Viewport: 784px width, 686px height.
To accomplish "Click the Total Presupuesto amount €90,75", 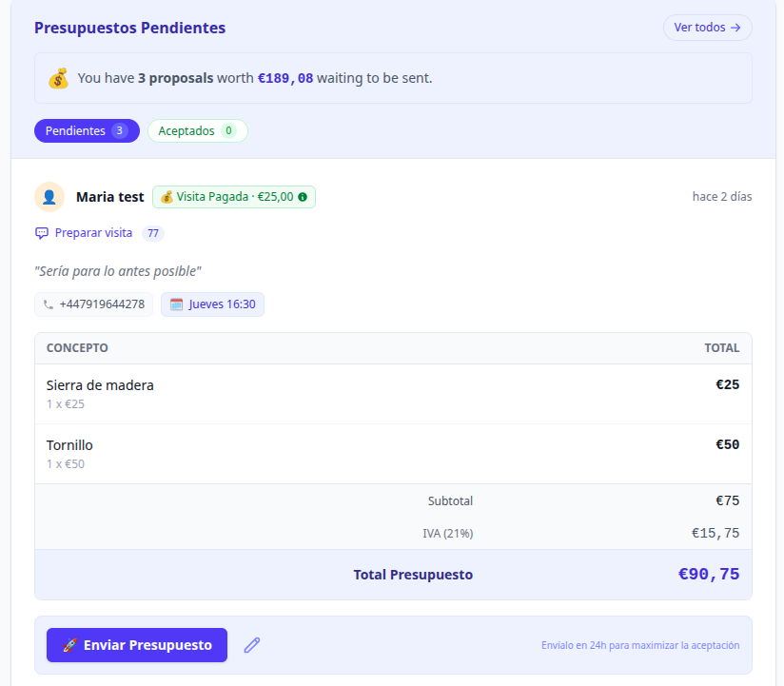I will coord(708,575).
